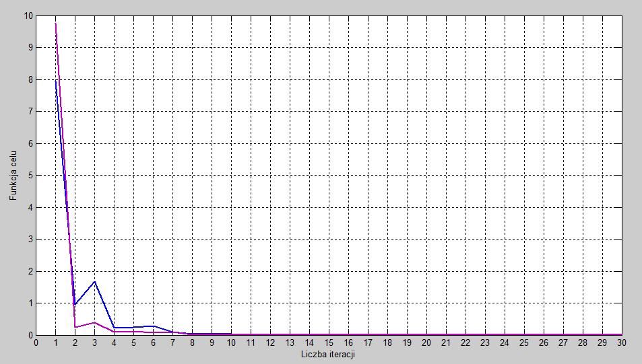Click the blue curve's starting point at value 8
This screenshot has width=642, height=364.
click(56, 81)
